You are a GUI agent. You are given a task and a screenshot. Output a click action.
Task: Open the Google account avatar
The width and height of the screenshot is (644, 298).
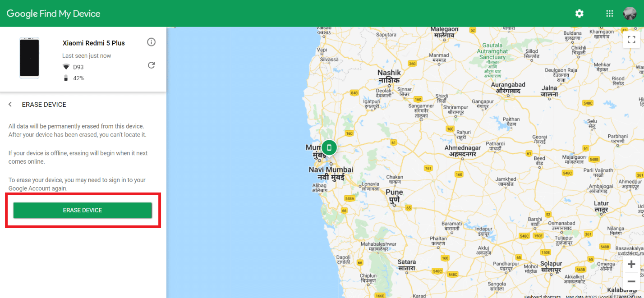coord(630,14)
